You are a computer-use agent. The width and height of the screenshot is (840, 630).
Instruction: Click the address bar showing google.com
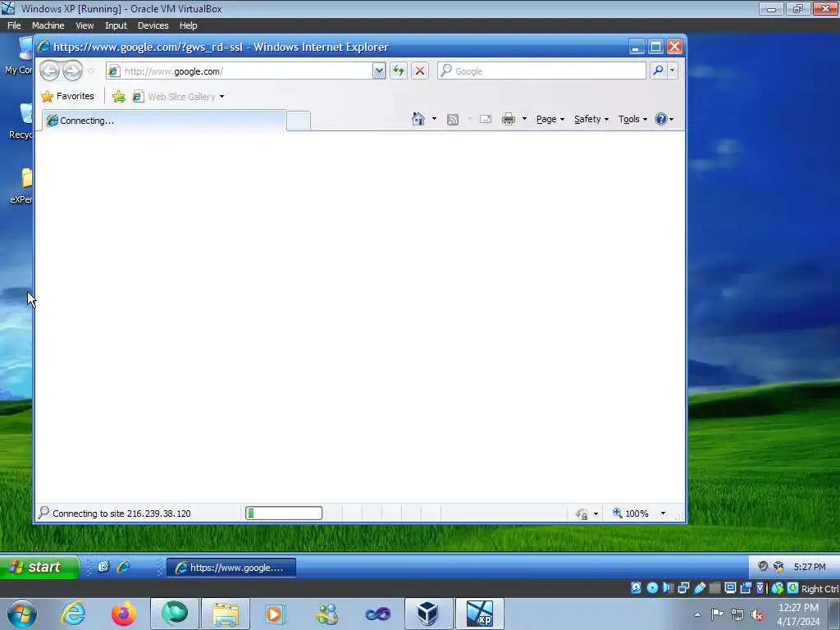point(240,71)
